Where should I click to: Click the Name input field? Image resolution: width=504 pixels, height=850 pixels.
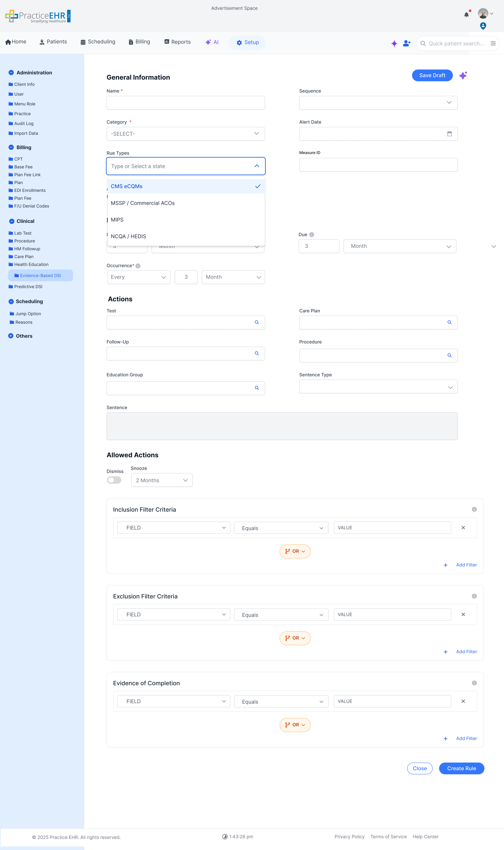pos(185,103)
